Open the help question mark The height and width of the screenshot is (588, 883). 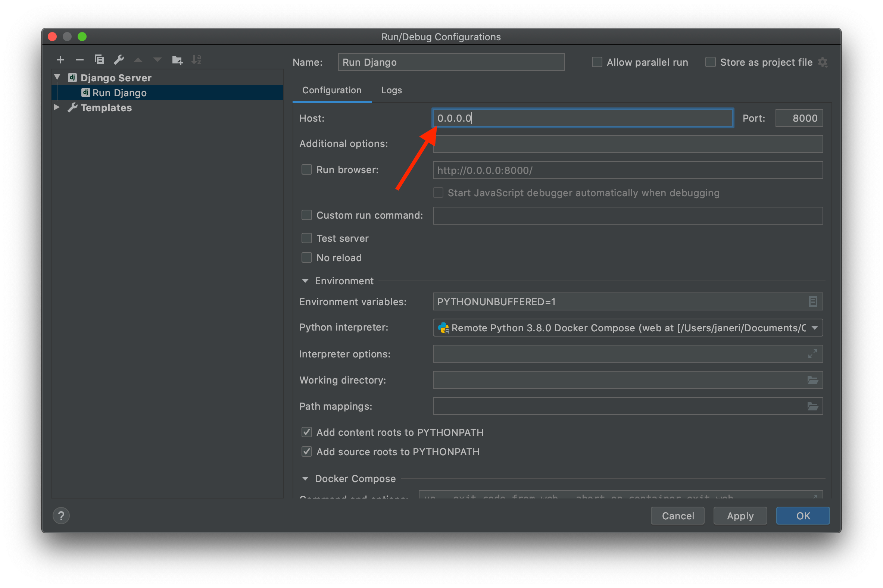coord(61,516)
